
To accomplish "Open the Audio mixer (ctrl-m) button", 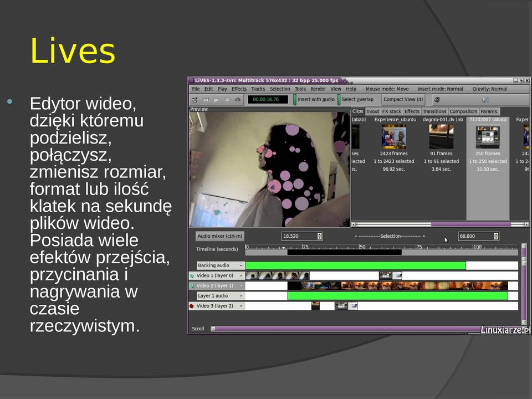I will pos(220,236).
